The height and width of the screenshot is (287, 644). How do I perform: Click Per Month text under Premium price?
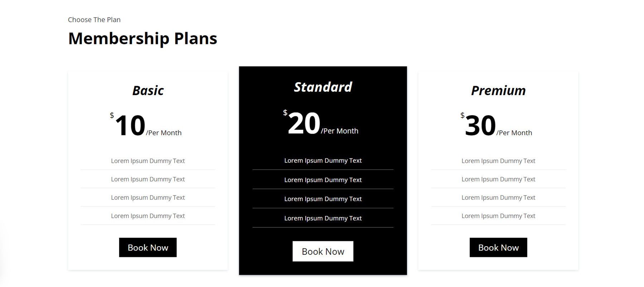click(514, 133)
